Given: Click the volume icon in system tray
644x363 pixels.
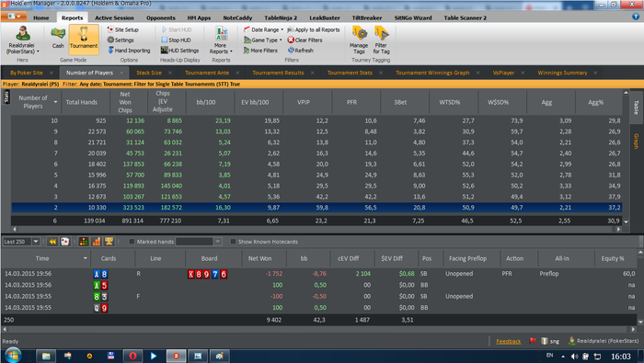Looking at the screenshot, I should click(x=574, y=356).
